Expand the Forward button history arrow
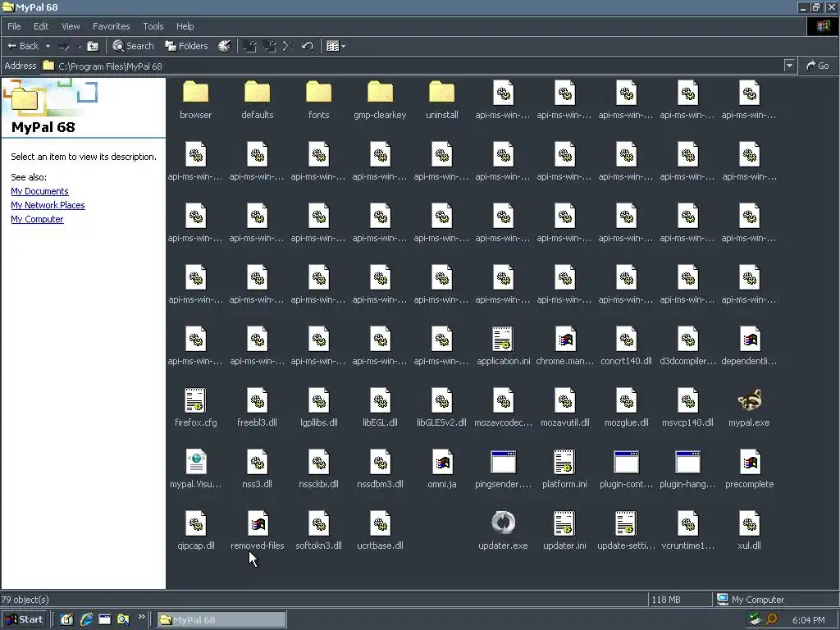 80,46
